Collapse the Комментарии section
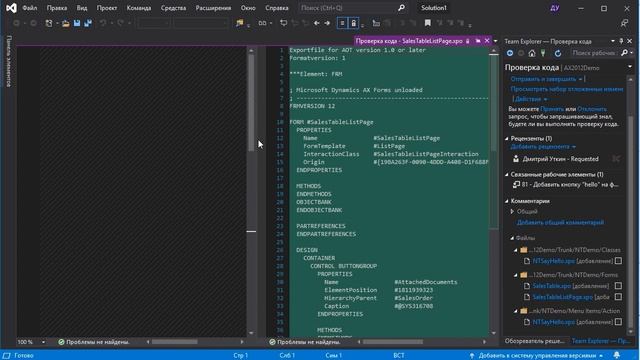 tap(507, 201)
